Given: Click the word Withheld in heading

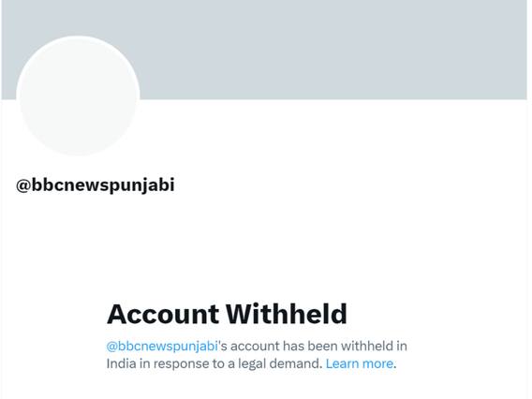Looking at the screenshot, I should tap(287, 314).
